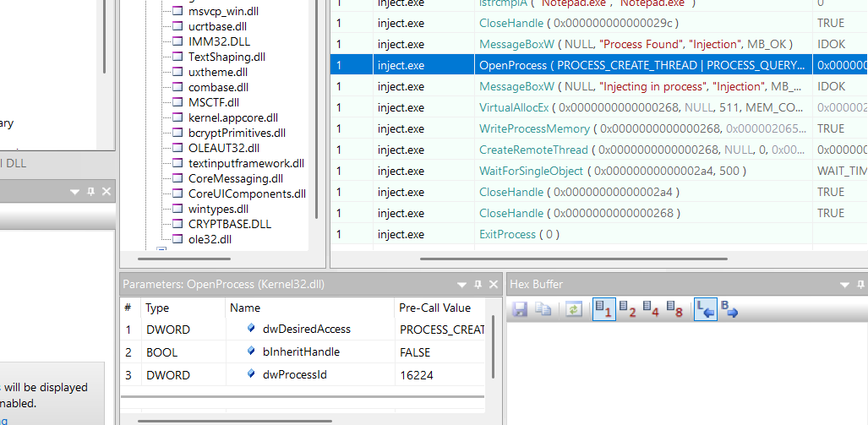Screen dimensions: 868x425
Task: Close the Parameters: OpenProcess panel
Action: [x=493, y=284]
